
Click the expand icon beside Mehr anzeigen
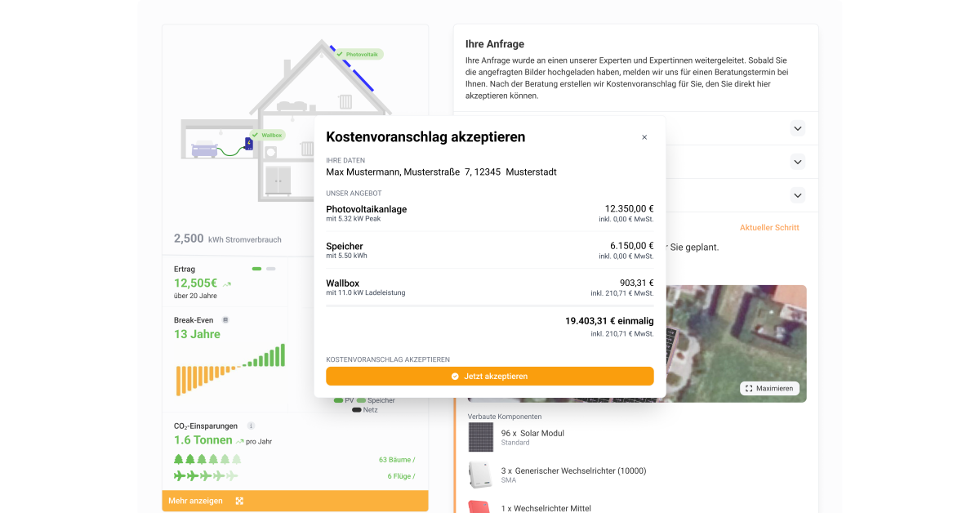(x=239, y=501)
